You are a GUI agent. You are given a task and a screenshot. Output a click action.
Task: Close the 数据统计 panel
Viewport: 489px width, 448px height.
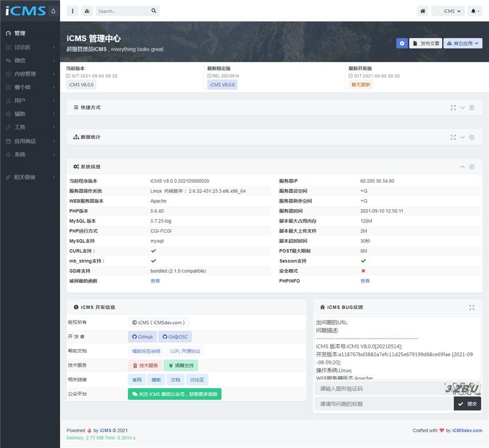coord(472,137)
